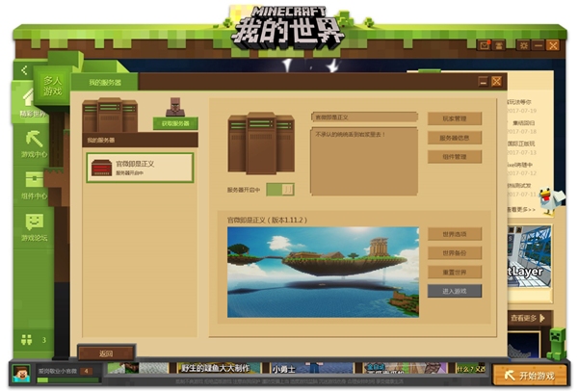The height and width of the screenshot is (392, 578).
Task: Click the server name input field
Action: pos(364,118)
